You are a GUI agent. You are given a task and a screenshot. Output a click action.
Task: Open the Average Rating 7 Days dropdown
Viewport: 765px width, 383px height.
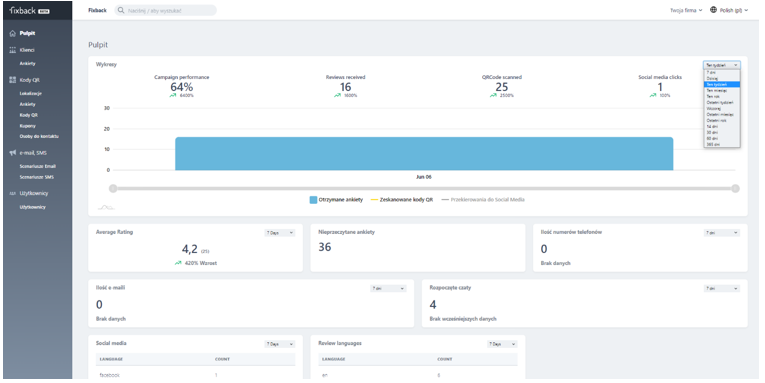[x=280, y=233]
